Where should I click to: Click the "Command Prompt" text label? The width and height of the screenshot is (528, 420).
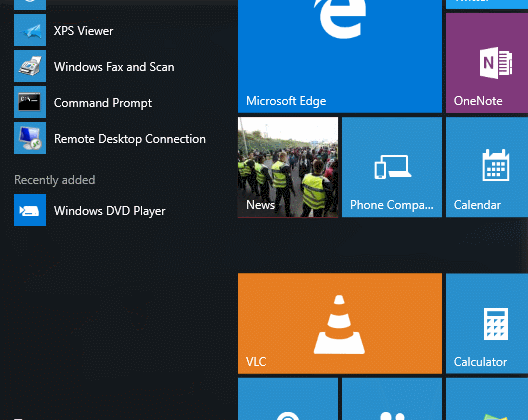pyautogui.click(x=103, y=103)
